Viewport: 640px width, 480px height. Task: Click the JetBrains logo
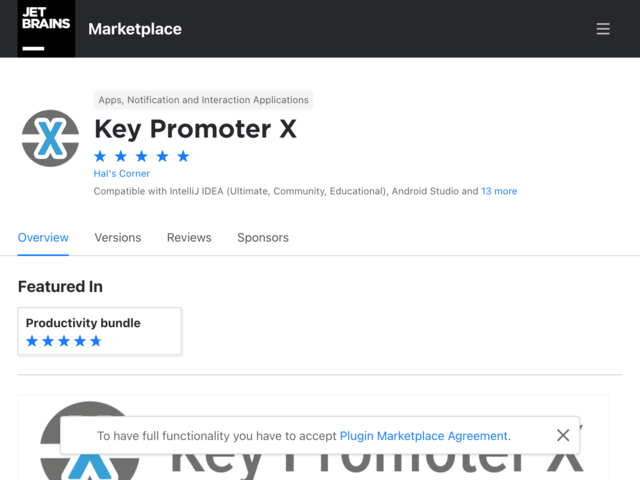coord(46,29)
